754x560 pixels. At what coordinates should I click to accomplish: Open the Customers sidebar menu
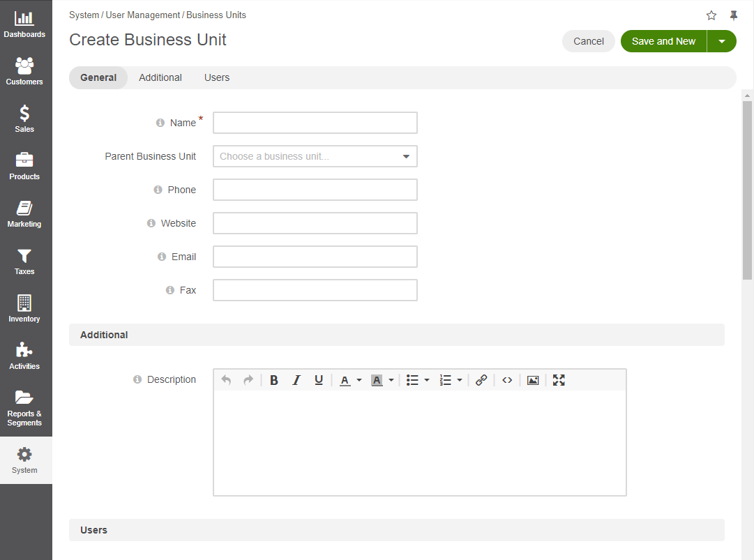[24, 71]
